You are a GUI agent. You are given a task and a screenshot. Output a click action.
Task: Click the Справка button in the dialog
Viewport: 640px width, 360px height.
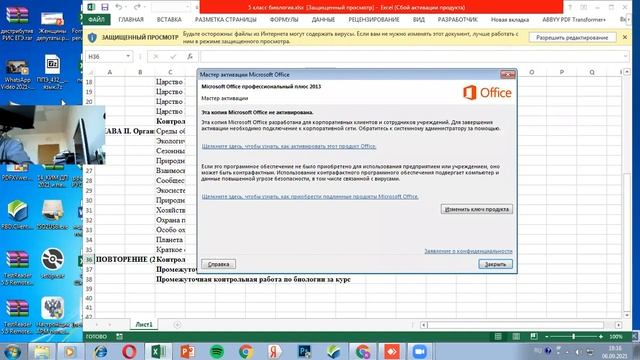click(218, 264)
